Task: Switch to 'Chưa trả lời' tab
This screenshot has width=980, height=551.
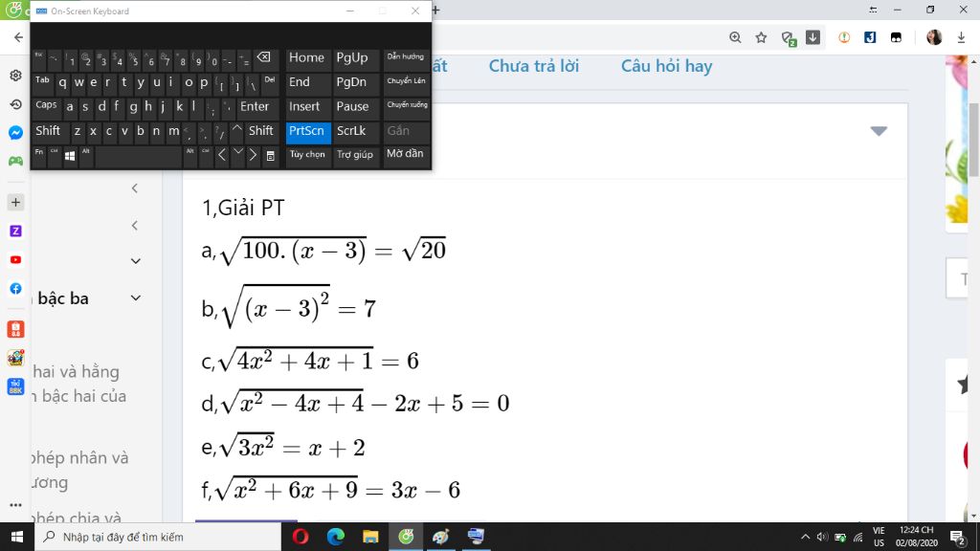Action: tap(534, 66)
